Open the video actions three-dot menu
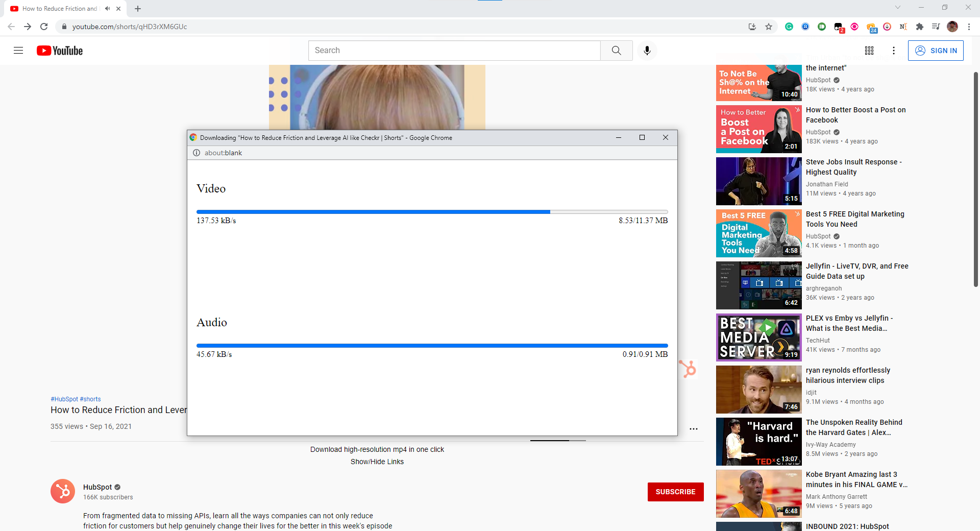The image size is (980, 531). (x=694, y=429)
